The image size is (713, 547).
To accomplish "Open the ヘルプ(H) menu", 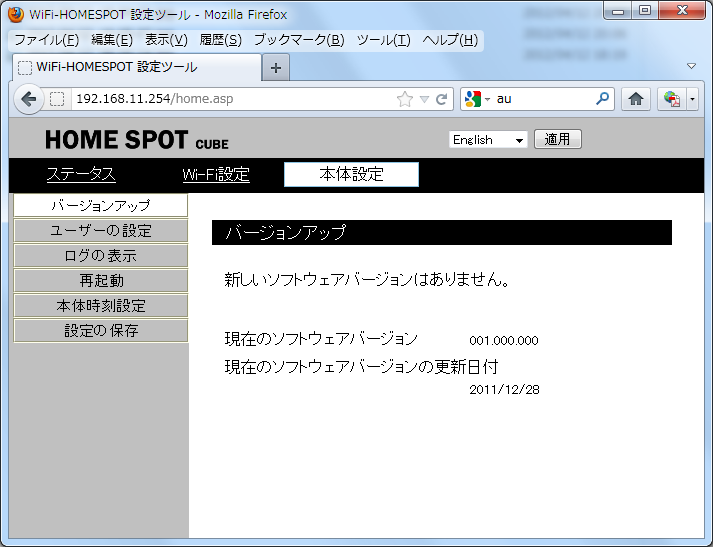I will (450, 40).
